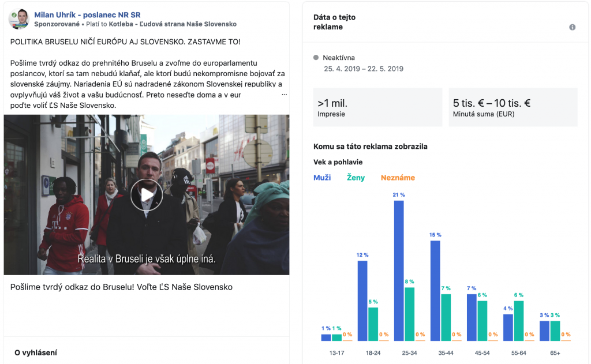Click the spent amount 5 tis. € – 10 tis. € box
This screenshot has width=591, height=364.
pos(513,107)
